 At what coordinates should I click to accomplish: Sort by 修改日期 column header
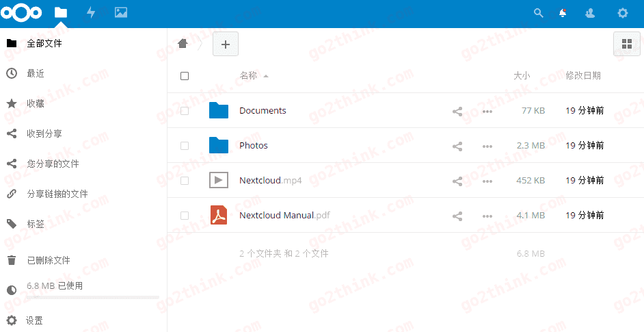(x=583, y=76)
